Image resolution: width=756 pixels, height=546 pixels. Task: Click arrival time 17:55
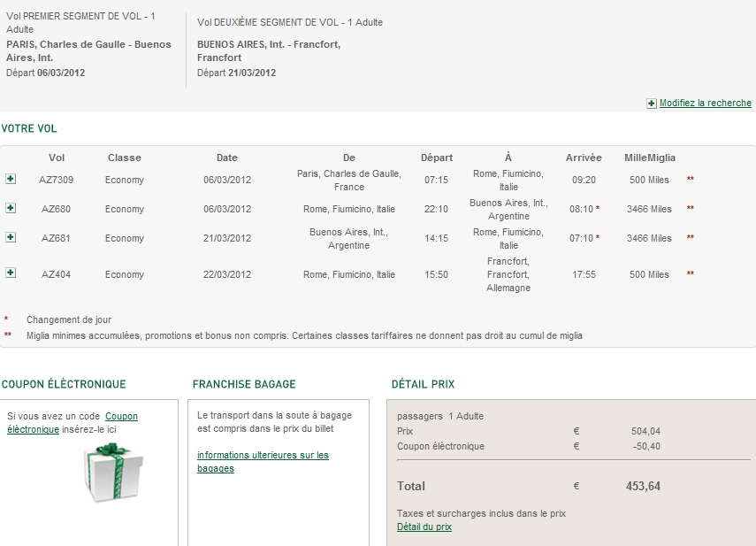coord(584,274)
